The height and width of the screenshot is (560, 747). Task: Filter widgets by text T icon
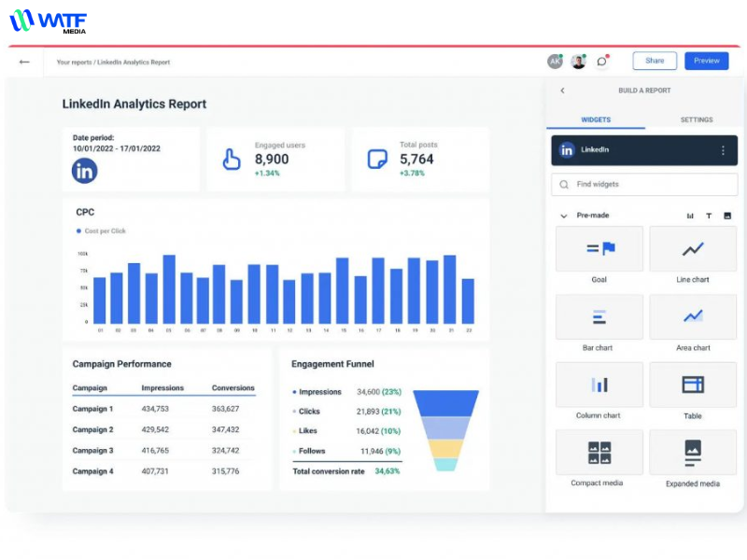pyautogui.click(x=709, y=216)
